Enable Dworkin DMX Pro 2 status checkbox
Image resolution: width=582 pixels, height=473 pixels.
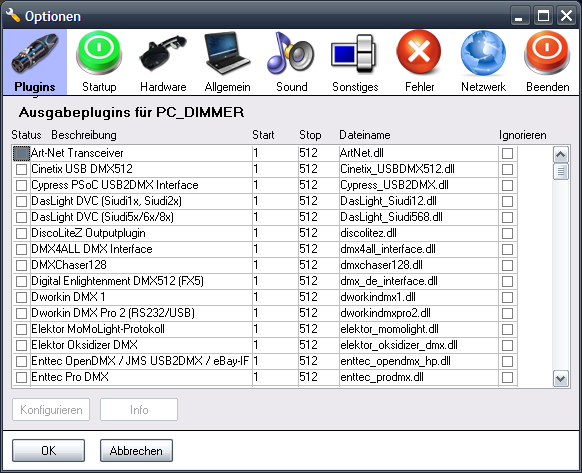[22, 313]
